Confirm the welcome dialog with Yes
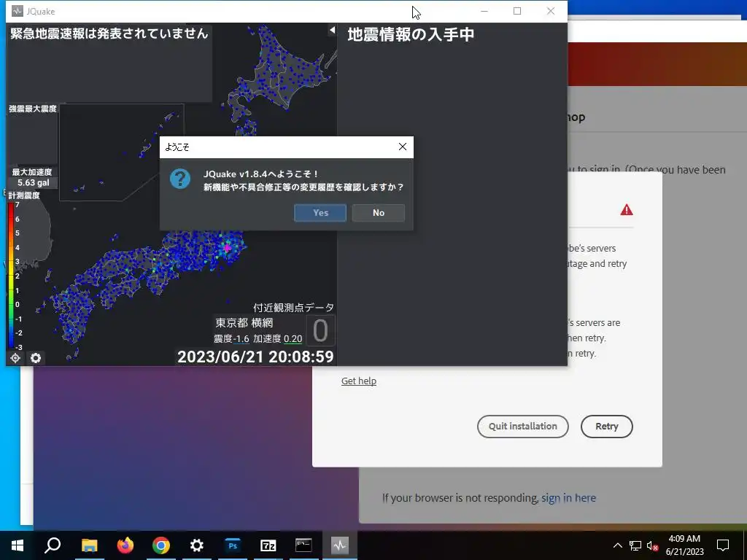The width and height of the screenshot is (747, 560). coord(320,213)
